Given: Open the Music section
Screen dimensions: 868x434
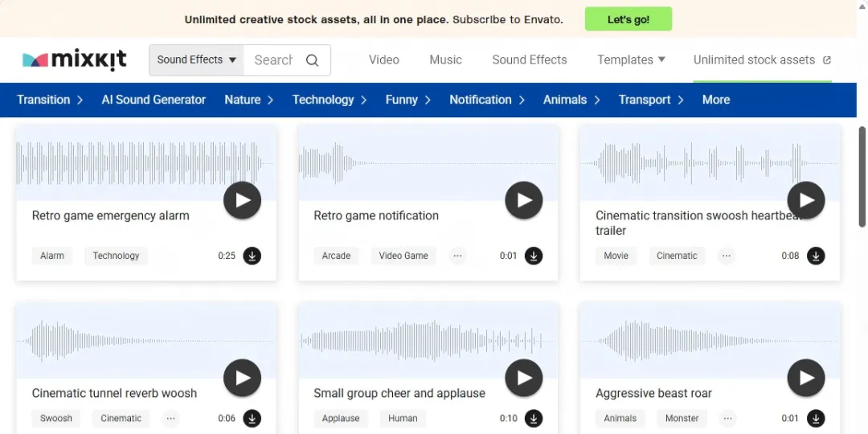Looking at the screenshot, I should (445, 59).
